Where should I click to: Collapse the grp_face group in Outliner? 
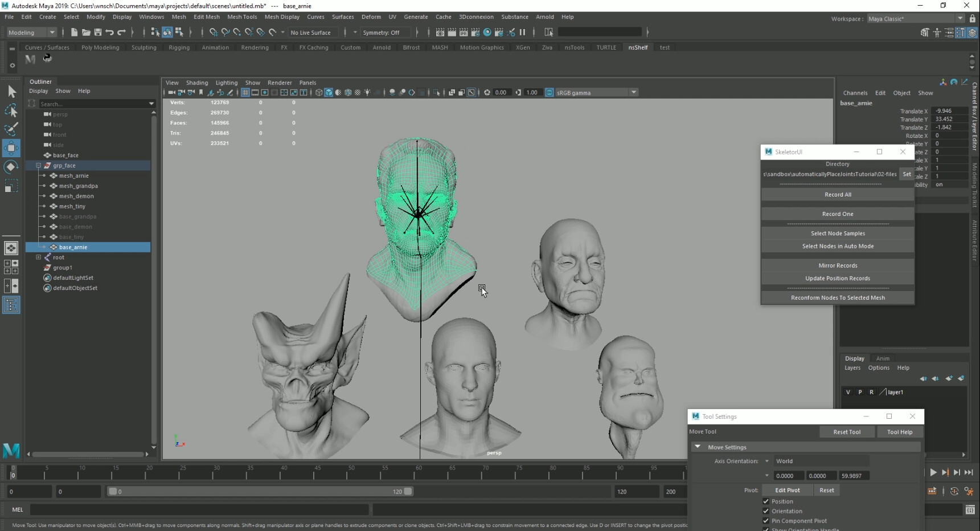[39, 165]
